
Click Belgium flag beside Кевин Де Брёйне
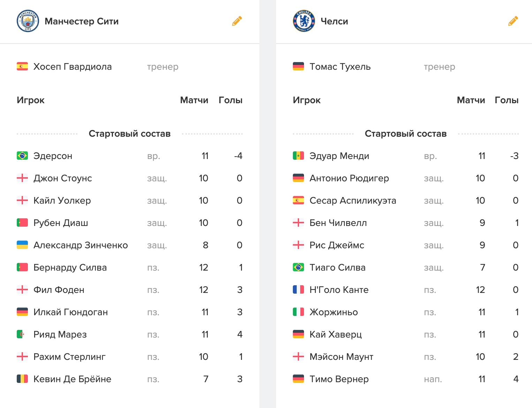click(x=22, y=379)
